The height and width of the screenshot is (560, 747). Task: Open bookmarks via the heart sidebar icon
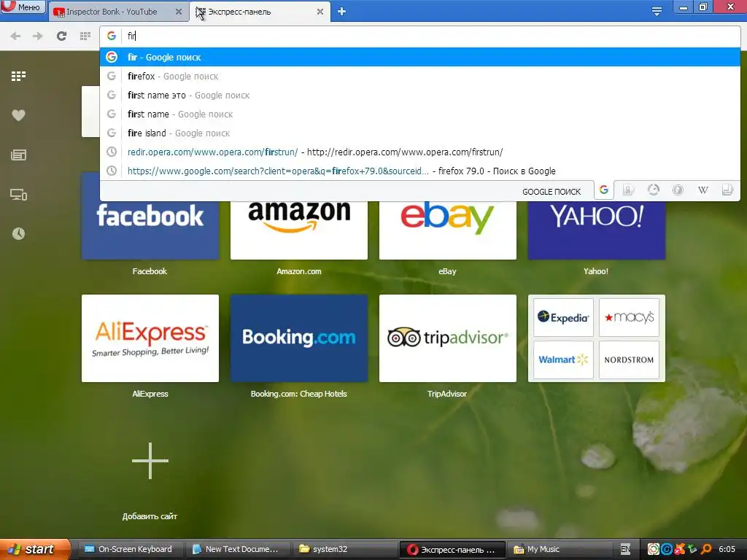pos(18,115)
